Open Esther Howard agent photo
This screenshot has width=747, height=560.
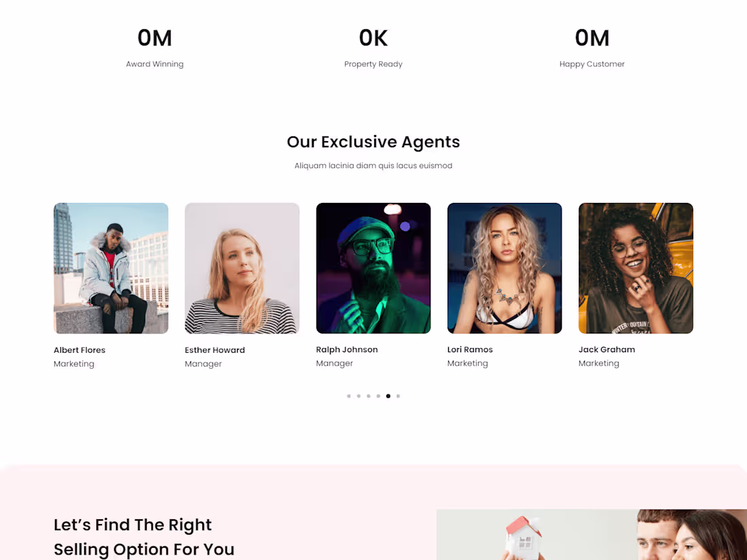tap(242, 268)
